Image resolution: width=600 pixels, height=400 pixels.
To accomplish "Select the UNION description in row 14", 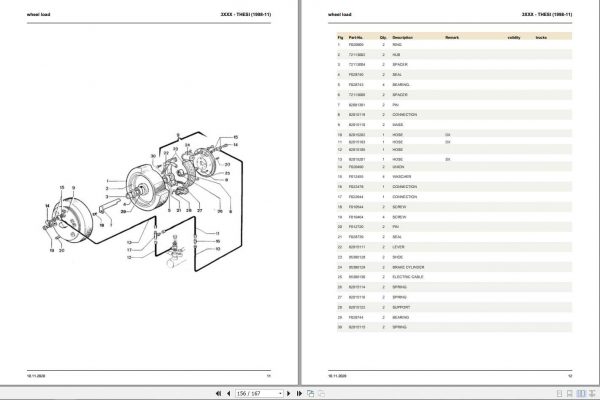I will pos(398,167).
